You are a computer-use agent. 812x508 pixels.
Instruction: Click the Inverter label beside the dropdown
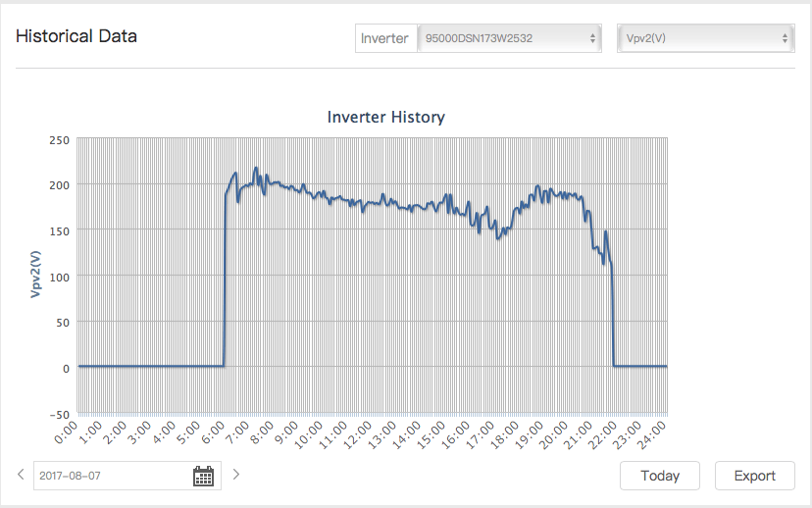[x=384, y=38]
